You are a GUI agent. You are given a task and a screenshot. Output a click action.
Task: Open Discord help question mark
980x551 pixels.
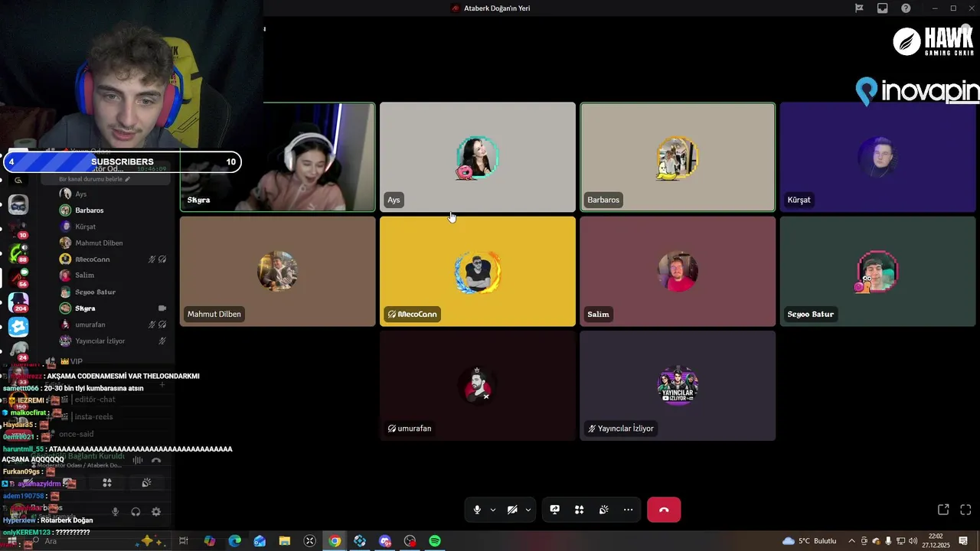click(x=906, y=8)
